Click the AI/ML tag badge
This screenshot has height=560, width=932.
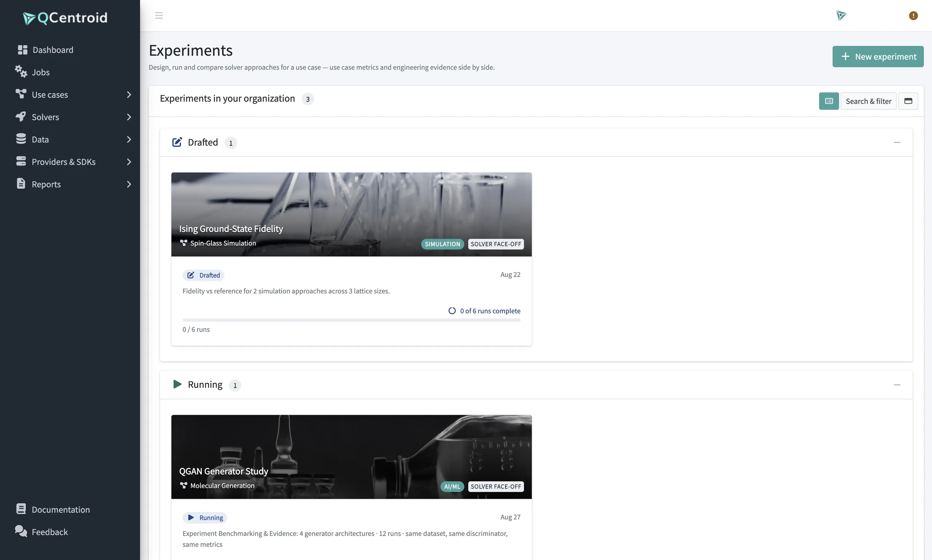coord(452,486)
